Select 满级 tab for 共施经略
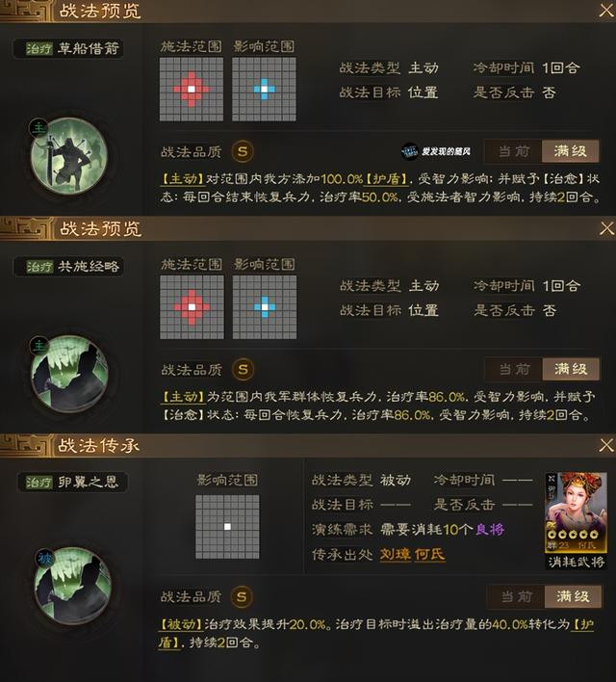The height and width of the screenshot is (682, 616). coord(571,369)
